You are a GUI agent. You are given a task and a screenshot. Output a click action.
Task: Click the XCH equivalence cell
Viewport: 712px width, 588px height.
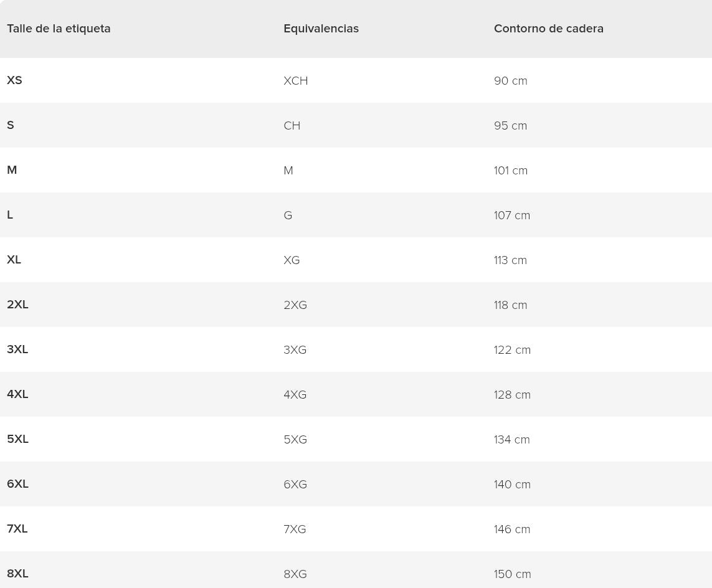tap(295, 81)
